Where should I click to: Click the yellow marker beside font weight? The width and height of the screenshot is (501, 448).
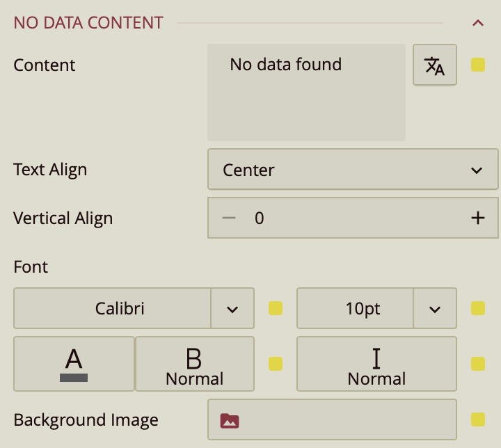click(x=276, y=363)
